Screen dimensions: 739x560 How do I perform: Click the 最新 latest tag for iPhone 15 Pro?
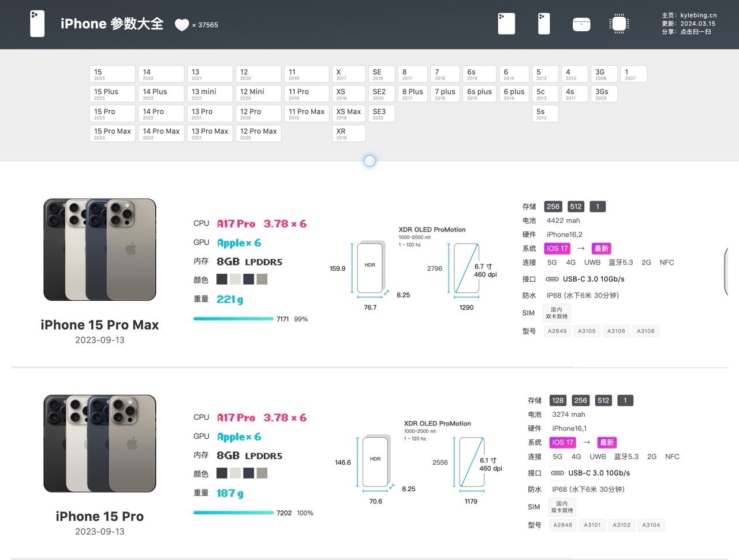(x=607, y=442)
